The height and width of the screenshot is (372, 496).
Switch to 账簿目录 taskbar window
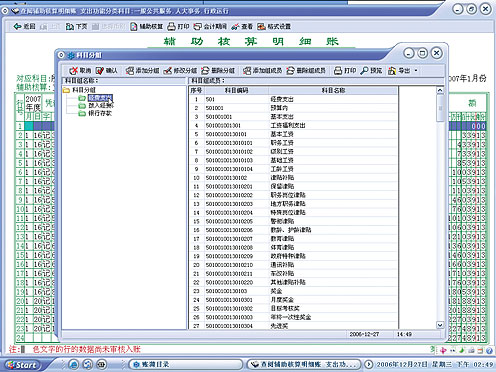[186, 364]
